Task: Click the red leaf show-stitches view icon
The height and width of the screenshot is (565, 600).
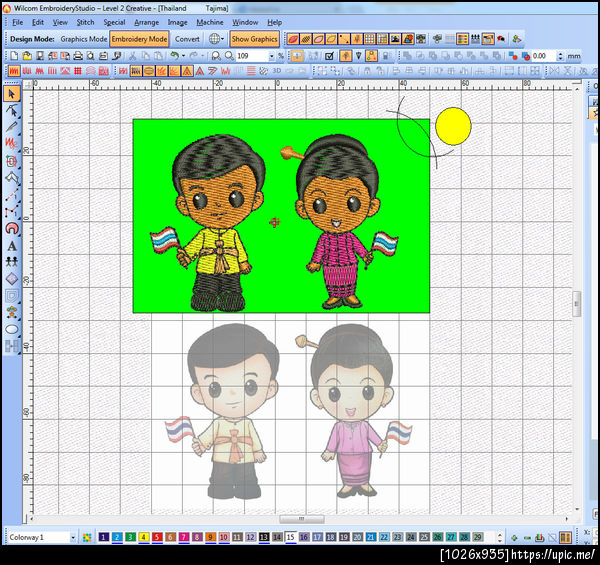Action: 293,39
